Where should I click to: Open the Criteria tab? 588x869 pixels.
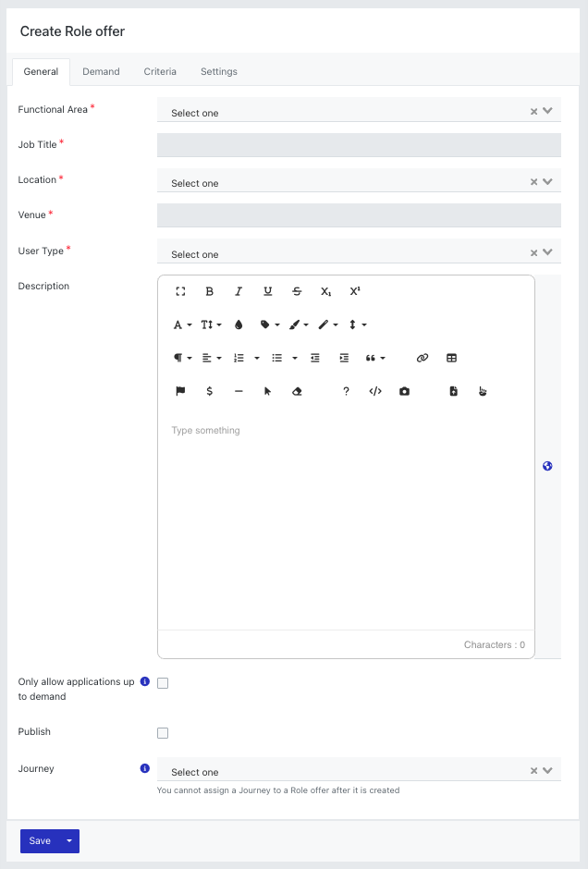point(160,71)
